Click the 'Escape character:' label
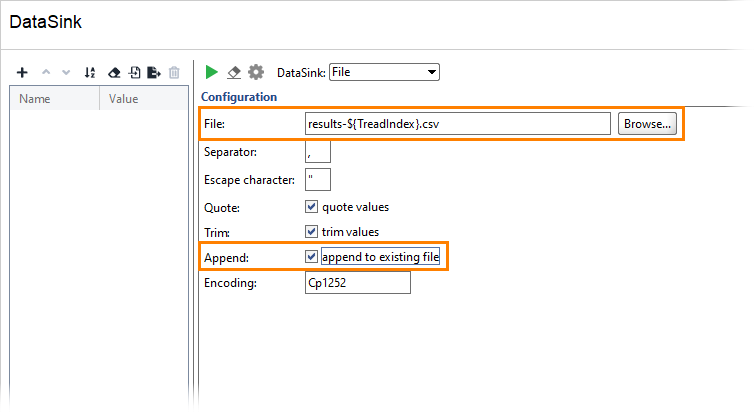 pyautogui.click(x=249, y=180)
